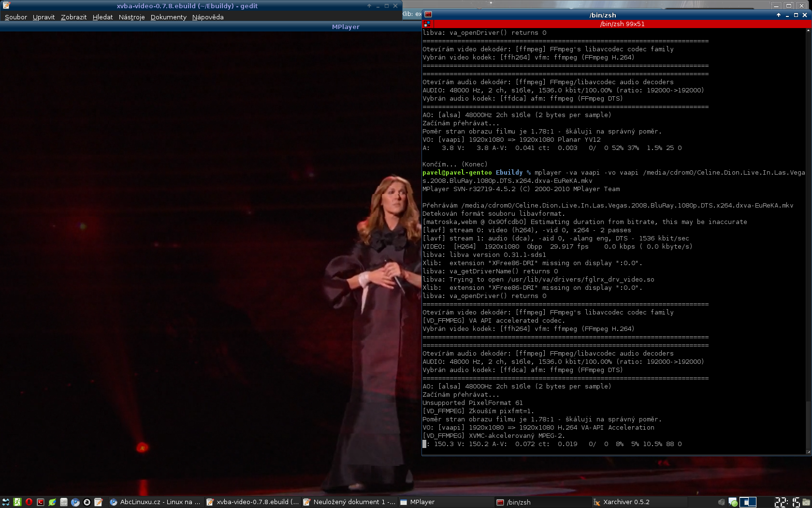Image resolution: width=812 pixels, height=508 pixels.
Task: Click the terminal cursor at status line
Action: point(424,444)
